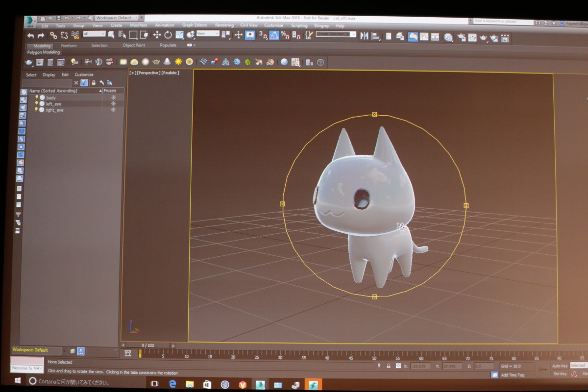Click the Select and Link chain icon

(x=53, y=35)
